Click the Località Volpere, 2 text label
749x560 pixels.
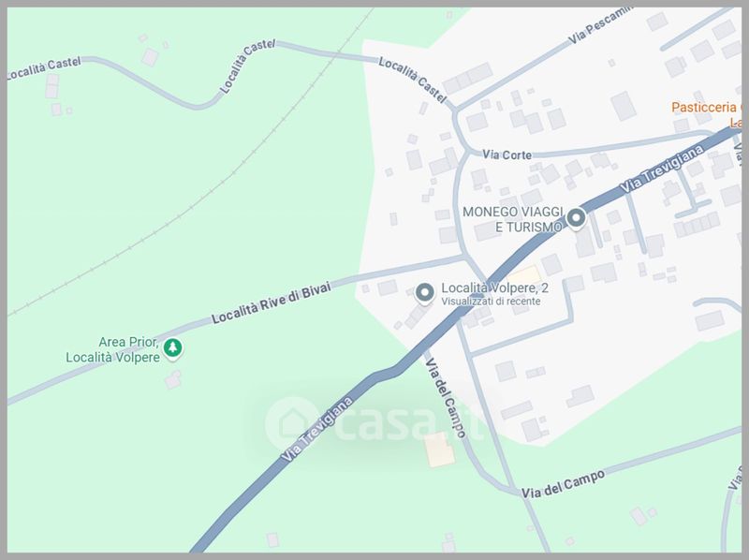pyautogui.click(x=494, y=288)
